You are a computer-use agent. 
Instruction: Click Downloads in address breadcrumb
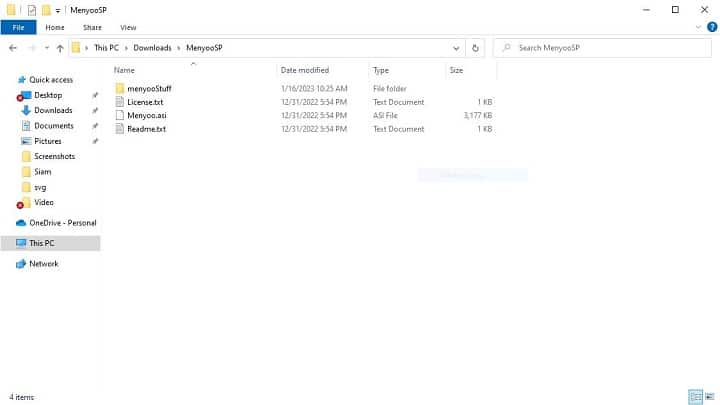click(x=152, y=48)
